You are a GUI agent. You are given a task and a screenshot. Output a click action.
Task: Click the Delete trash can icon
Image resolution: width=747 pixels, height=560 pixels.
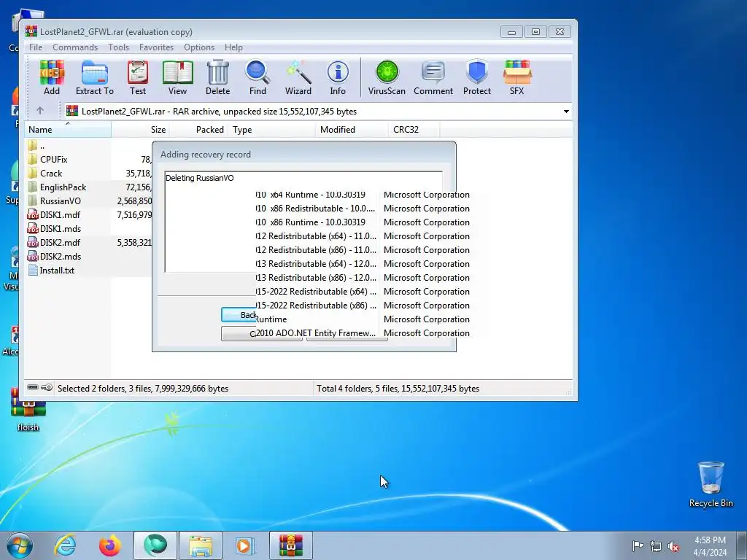click(x=217, y=77)
